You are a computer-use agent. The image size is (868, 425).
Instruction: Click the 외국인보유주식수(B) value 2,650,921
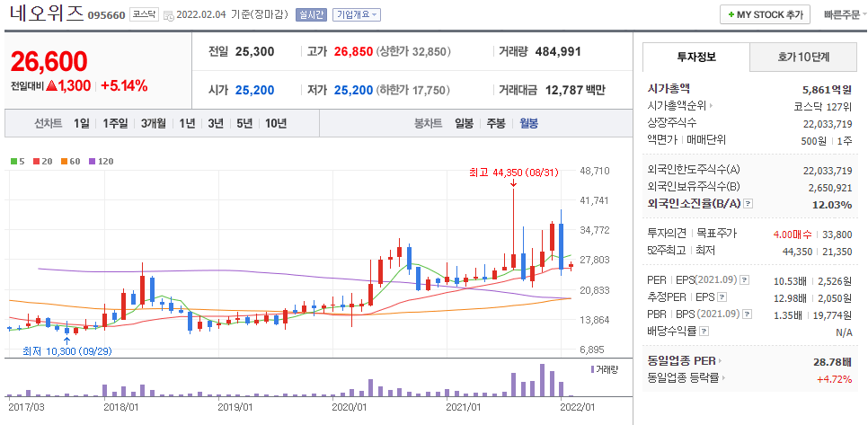[830, 188]
